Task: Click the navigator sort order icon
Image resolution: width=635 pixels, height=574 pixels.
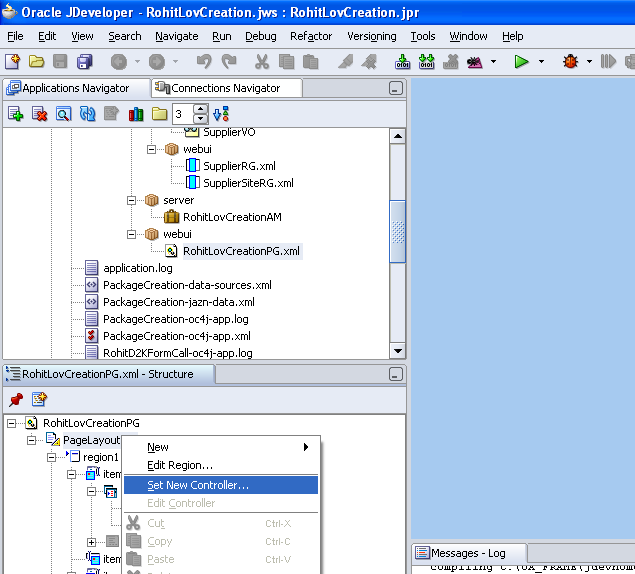Action: click(x=221, y=114)
